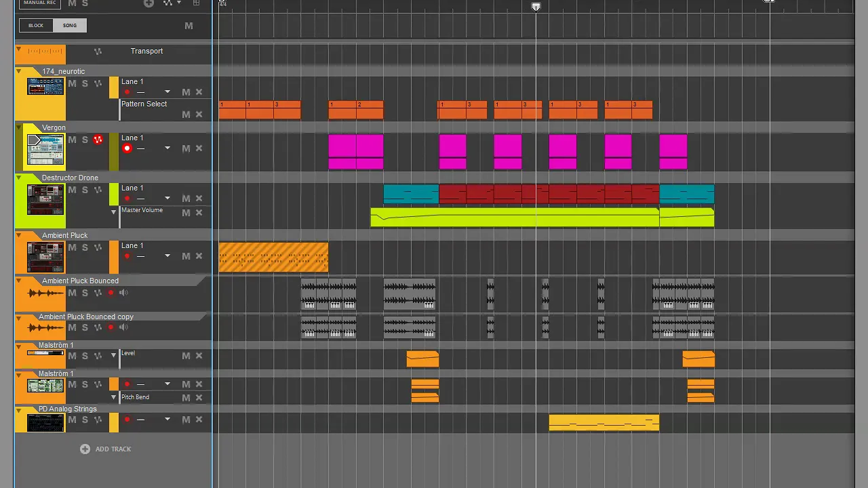868x488 pixels.
Task: Delete Lane 1 on the Vergon track
Action: click(x=199, y=148)
